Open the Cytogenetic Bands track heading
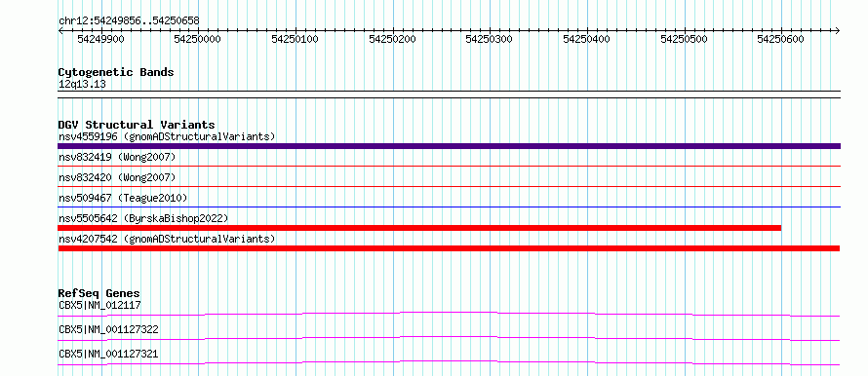 tap(116, 72)
